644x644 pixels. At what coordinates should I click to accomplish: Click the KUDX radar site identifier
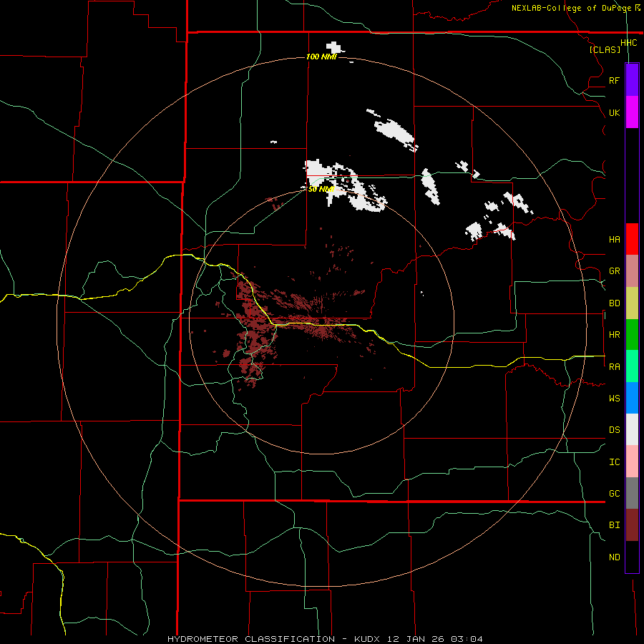coord(367,639)
